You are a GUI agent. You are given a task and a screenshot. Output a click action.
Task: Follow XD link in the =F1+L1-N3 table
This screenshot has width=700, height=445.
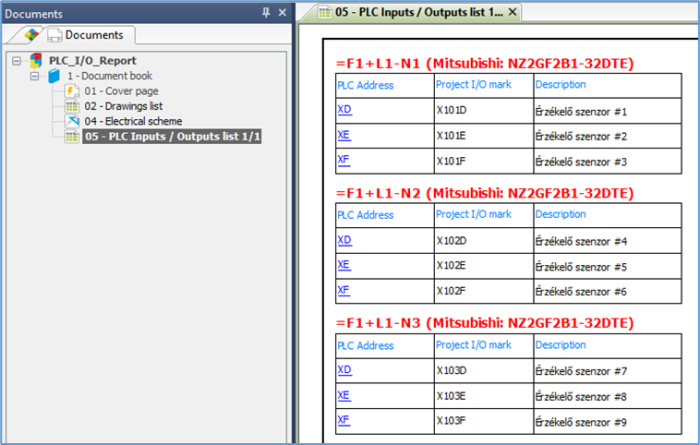(344, 370)
